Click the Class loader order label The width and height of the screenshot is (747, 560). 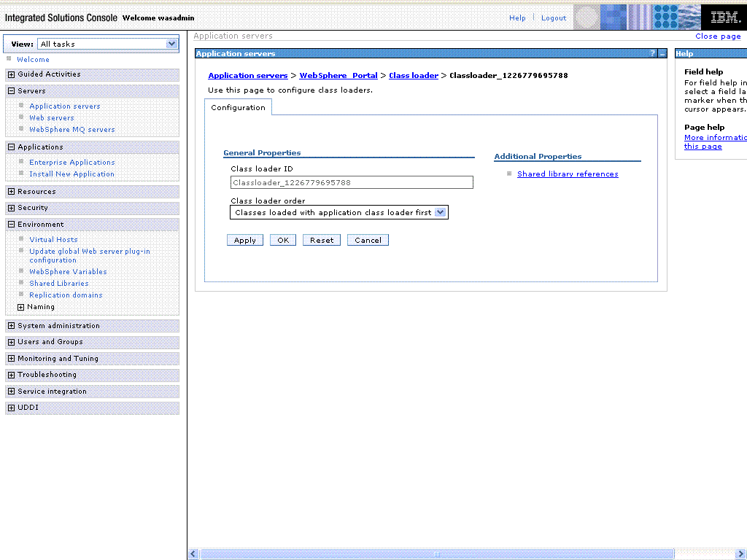coord(268,201)
